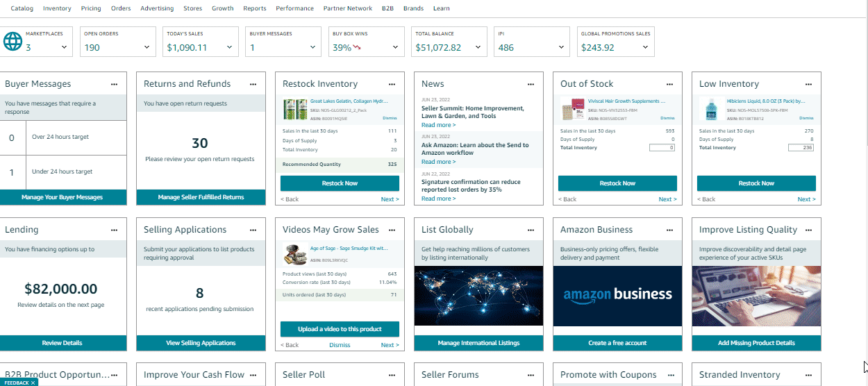Click the Hibiclens Liquid product thumbnail

pos(710,110)
